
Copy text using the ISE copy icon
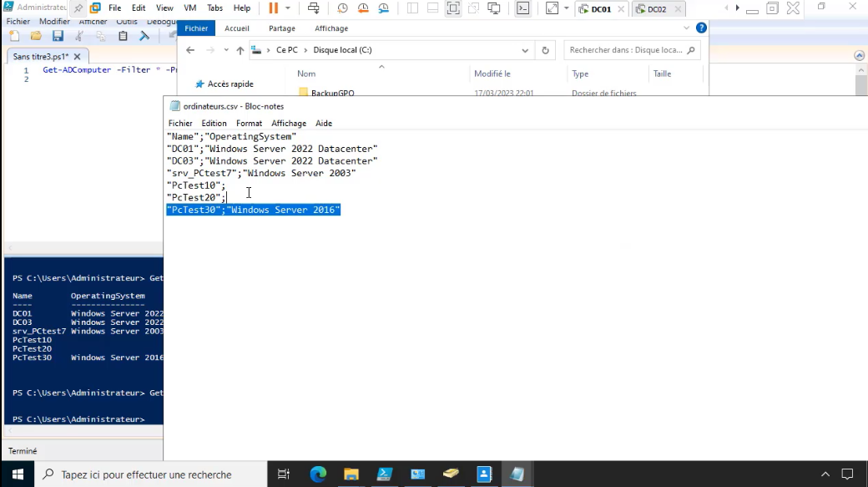pos(101,36)
